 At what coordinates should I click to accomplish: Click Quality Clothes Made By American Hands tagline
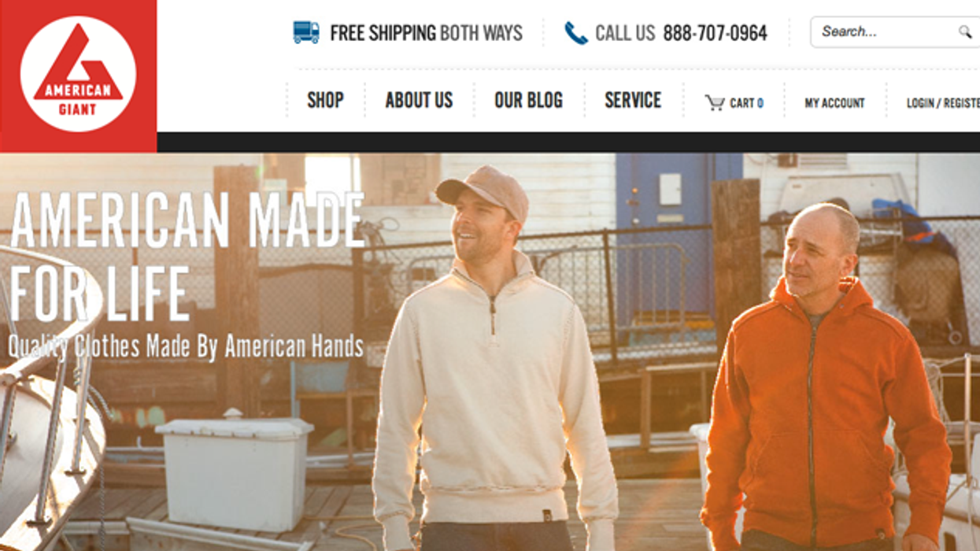click(x=186, y=346)
